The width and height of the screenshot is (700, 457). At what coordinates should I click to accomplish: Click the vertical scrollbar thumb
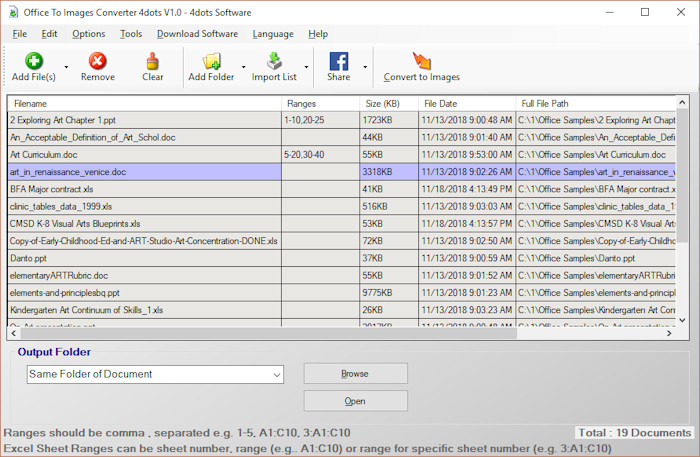(x=682, y=175)
